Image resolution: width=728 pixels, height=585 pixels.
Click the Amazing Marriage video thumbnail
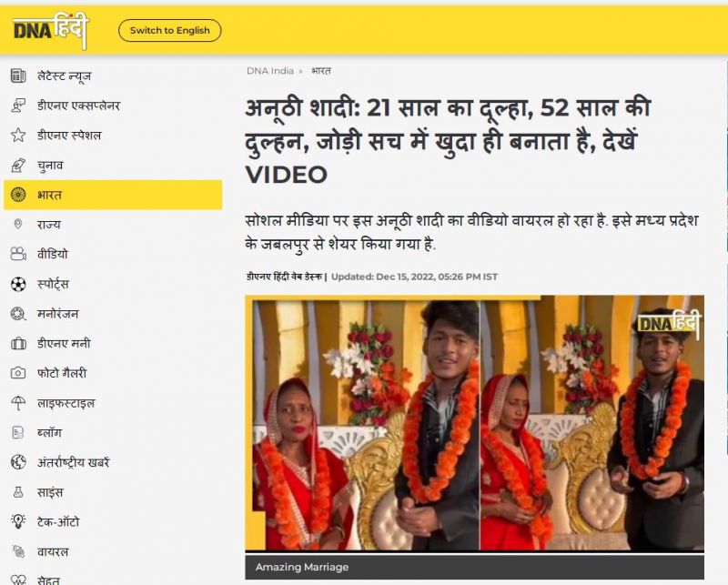tap(482, 428)
